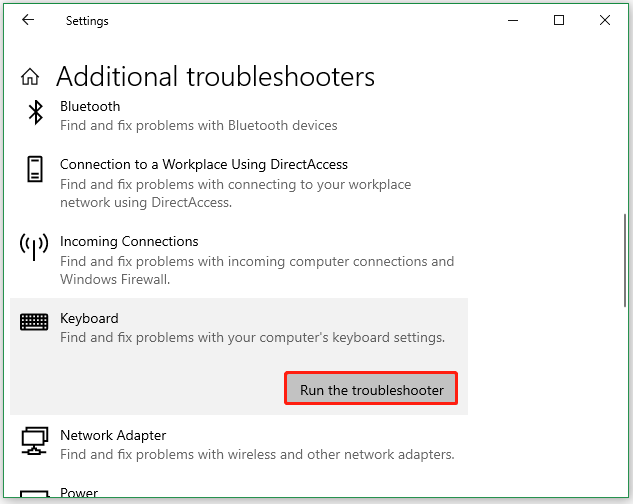The image size is (633, 504).
Task: Click the Keyboard troubleshooter title
Action: [x=89, y=318]
